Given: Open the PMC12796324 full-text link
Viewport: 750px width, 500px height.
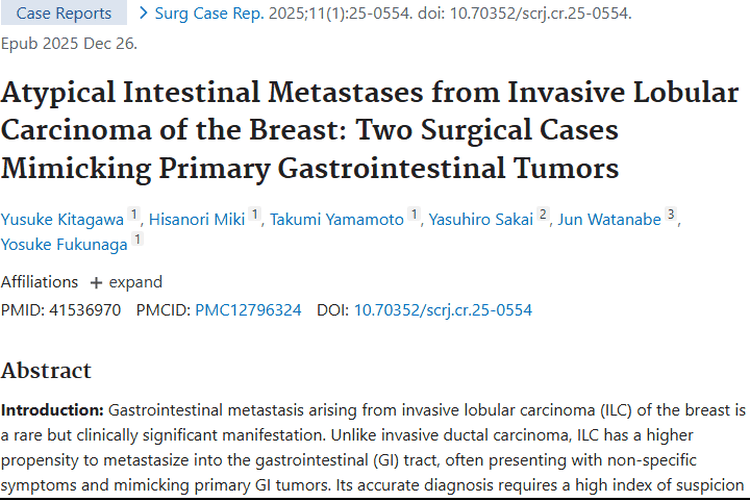Looking at the screenshot, I should [248, 310].
